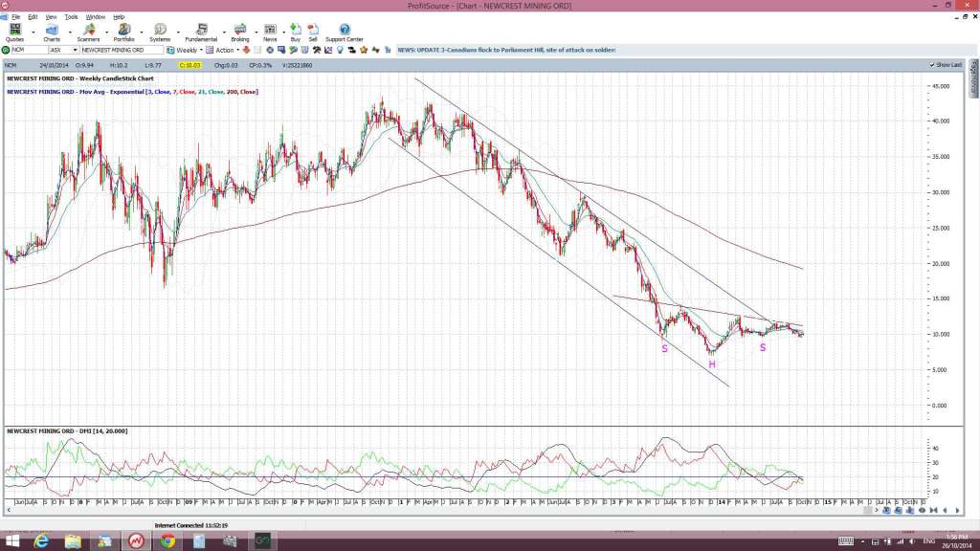Open the Window menu
This screenshot has height=551, width=980.
95,17
